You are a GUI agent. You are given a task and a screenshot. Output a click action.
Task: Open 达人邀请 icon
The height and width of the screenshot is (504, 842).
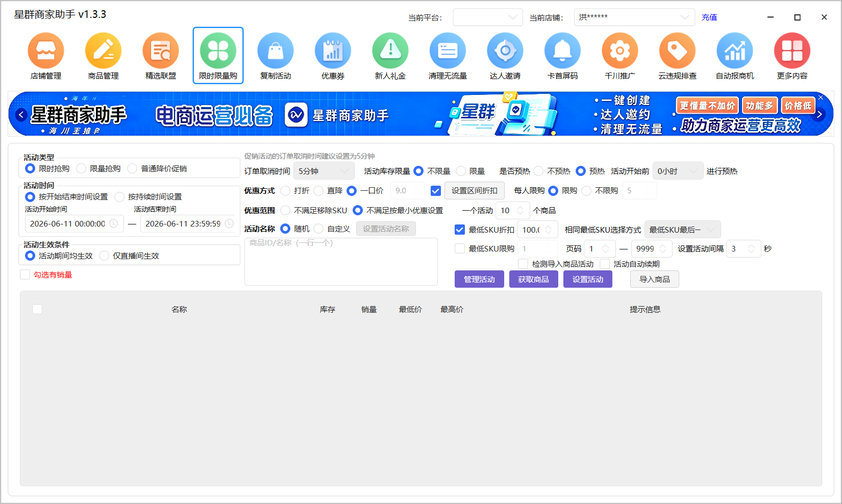pyautogui.click(x=505, y=56)
